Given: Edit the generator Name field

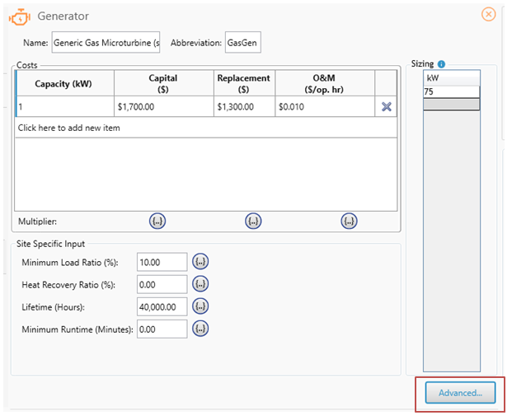Looking at the screenshot, I should click(106, 43).
